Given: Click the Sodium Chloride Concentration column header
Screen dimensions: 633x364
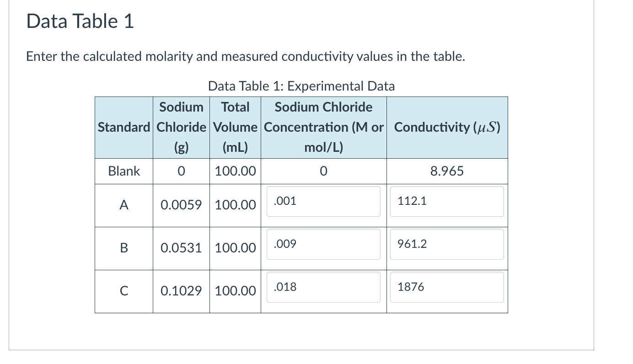Looking at the screenshot, I should (323, 127).
